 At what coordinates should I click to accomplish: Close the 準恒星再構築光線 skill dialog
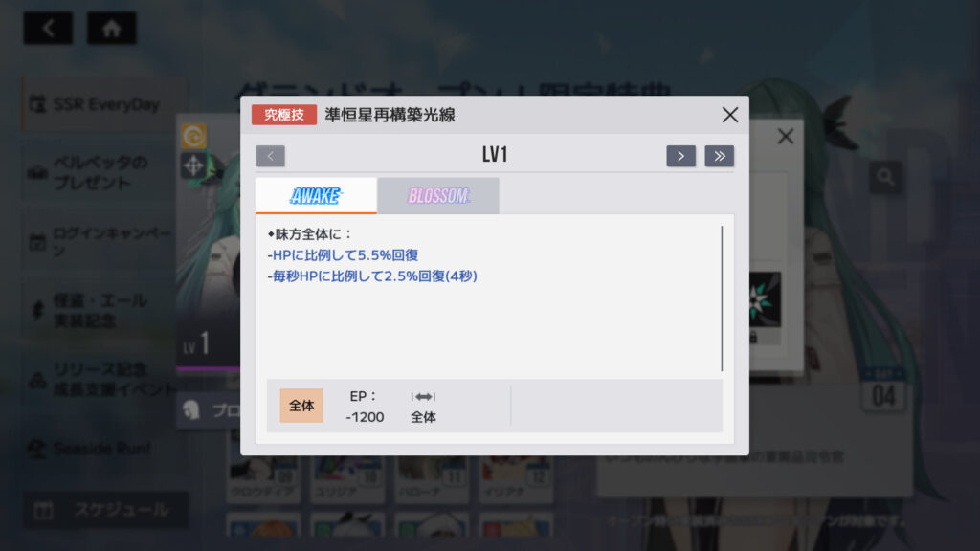(729, 115)
